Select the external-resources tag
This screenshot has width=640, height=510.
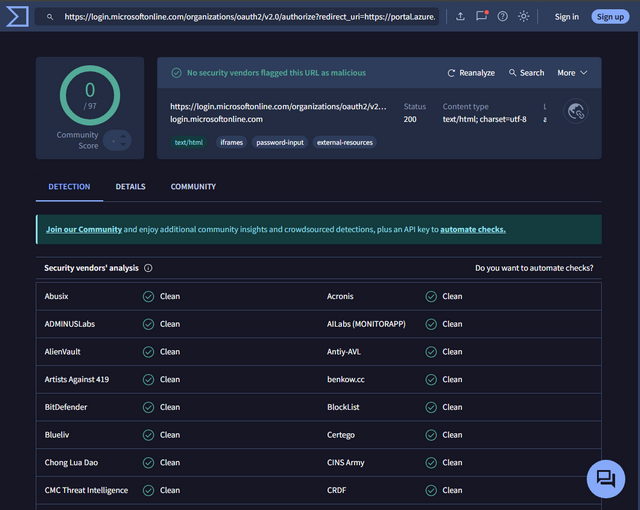coord(345,142)
